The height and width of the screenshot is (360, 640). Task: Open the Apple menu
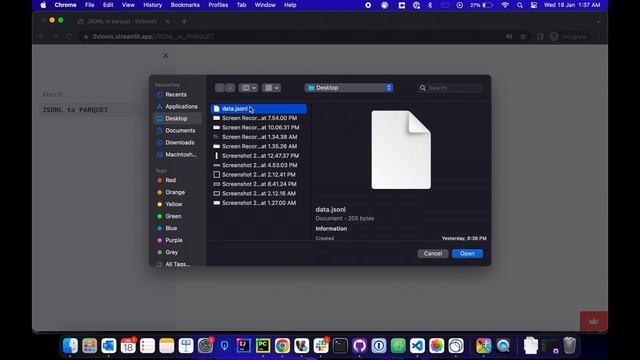point(43,5)
